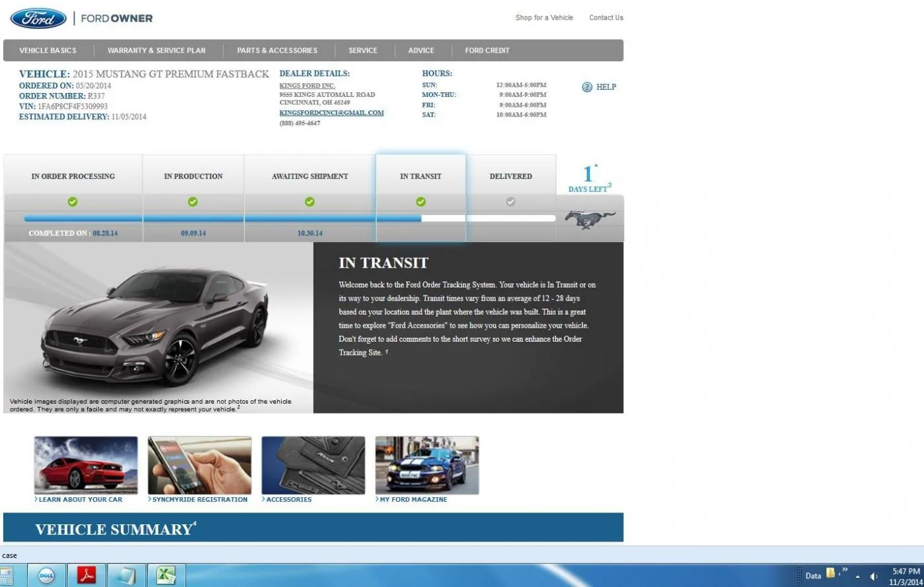
Task: Open the Learn About Your Car link
Action: pos(80,499)
